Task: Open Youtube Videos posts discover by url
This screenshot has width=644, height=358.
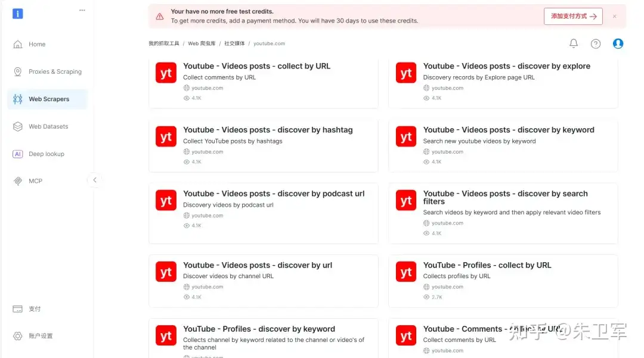Action: (258, 265)
